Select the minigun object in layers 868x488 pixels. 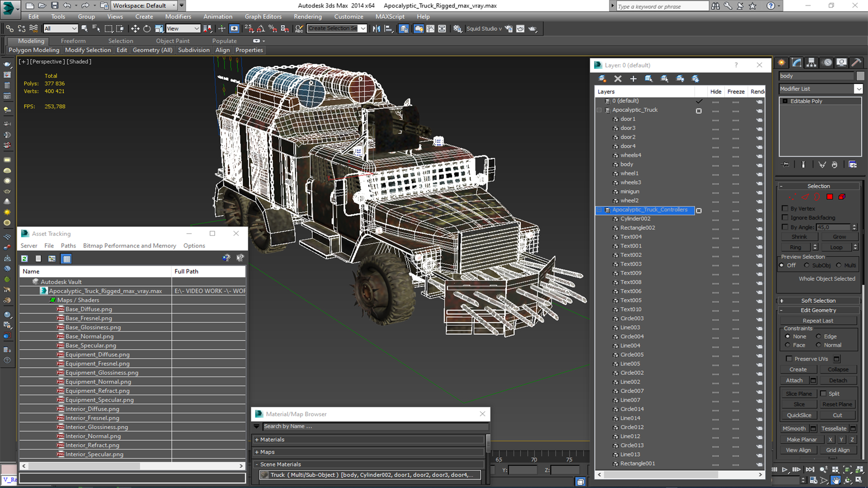pos(629,192)
